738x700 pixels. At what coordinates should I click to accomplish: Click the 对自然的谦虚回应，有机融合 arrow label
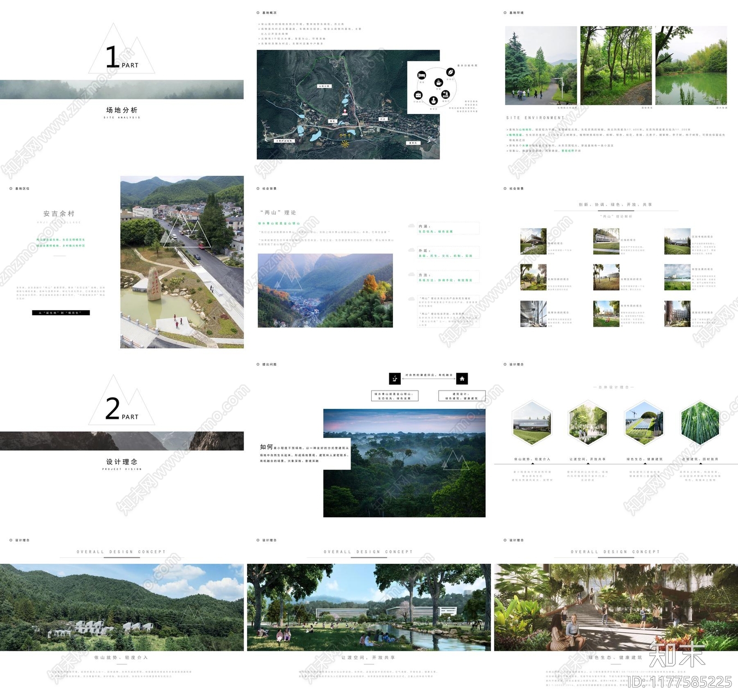tap(429, 375)
